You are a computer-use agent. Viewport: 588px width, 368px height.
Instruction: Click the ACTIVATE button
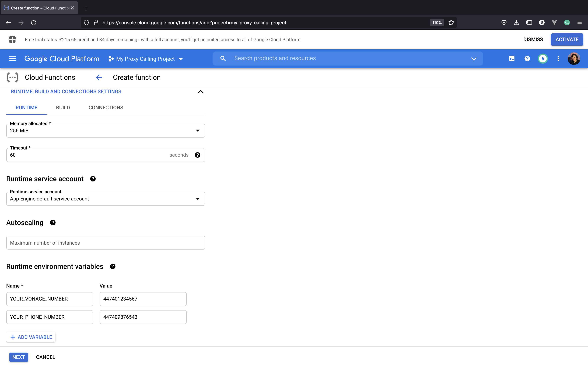pos(567,39)
